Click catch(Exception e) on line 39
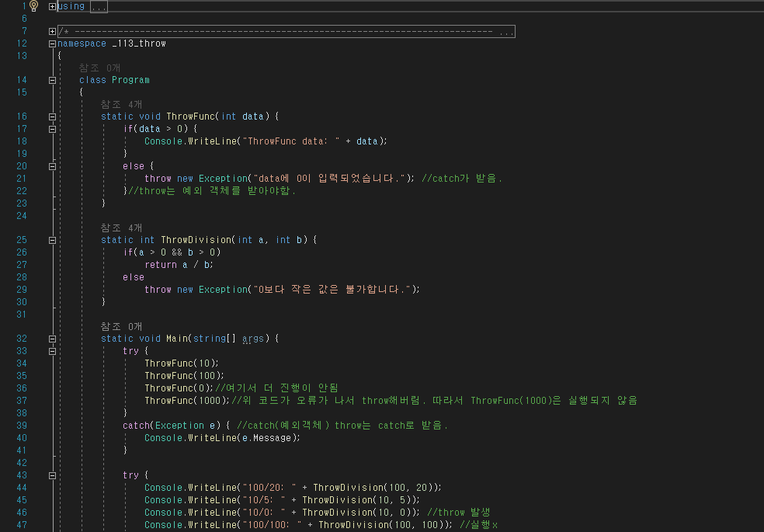Image resolution: width=764 pixels, height=532 pixels. pos(172,426)
